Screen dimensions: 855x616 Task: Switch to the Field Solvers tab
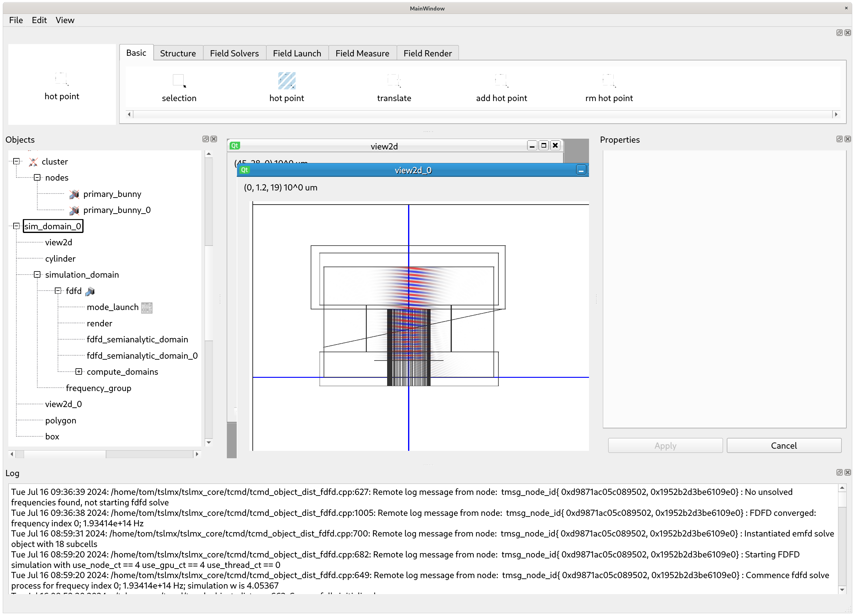point(234,53)
